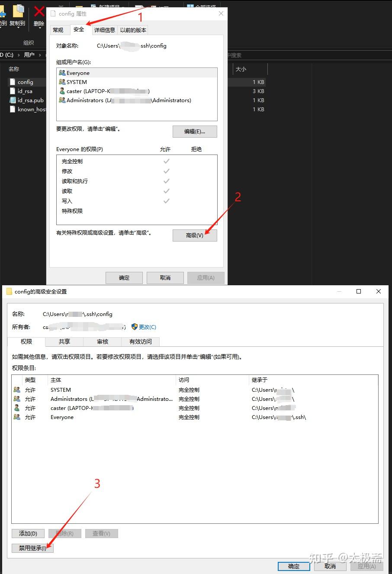Click the icon of the Administrators permission entry row
Image resolution: width=392 pixels, height=574 pixels.
pyautogui.click(x=17, y=399)
